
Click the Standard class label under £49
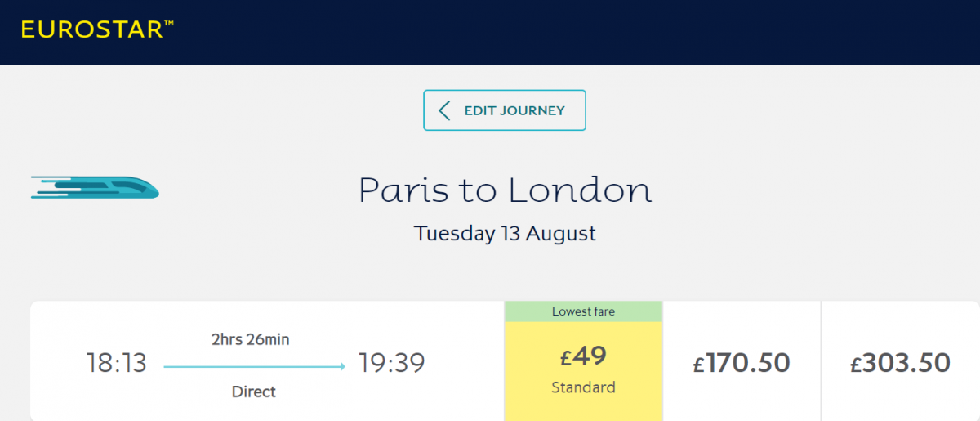click(583, 387)
